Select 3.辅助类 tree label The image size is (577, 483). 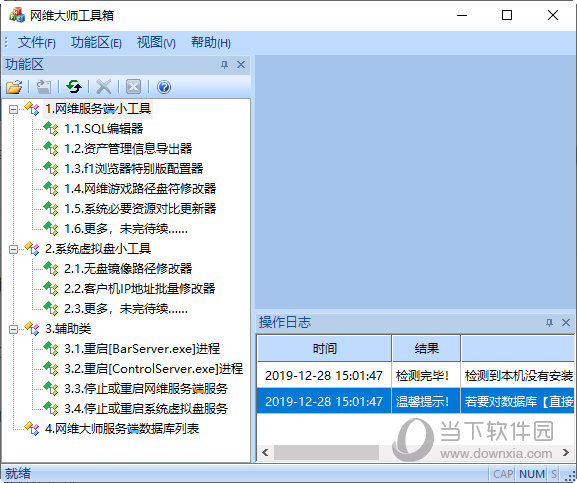pyautogui.click(x=68, y=328)
